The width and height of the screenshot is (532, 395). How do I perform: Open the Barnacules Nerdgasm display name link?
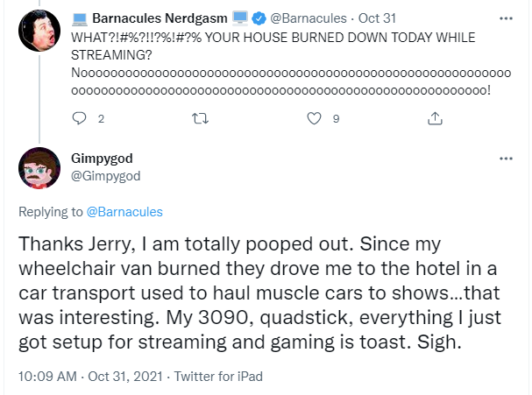point(160,18)
